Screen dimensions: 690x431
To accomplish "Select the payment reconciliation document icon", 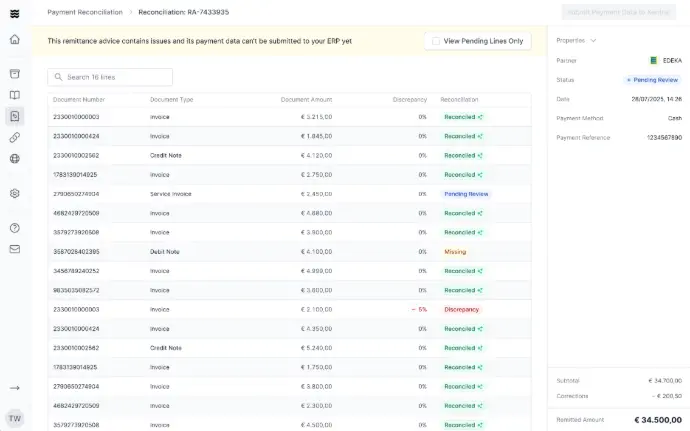I will [x=15, y=116].
